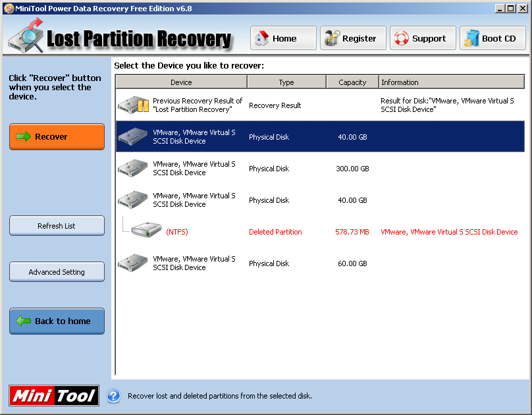The width and height of the screenshot is (532, 415).
Task: Click the 300.00 GB row's 'Physical Disk' type
Action: (x=269, y=169)
